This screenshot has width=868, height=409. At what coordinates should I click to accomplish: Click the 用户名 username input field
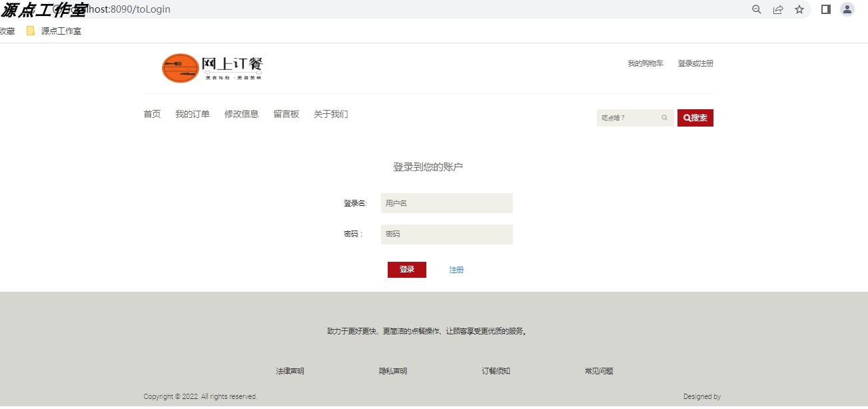coord(446,203)
